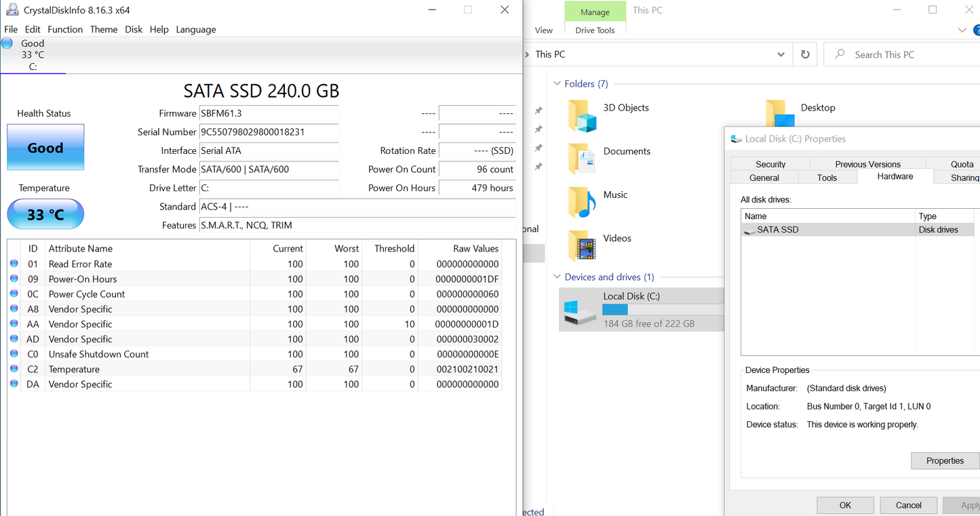Select the SATA SSD row in disk drives list
The width and height of the screenshot is (980, 516).
pyautogui.click(x=858, y=230)
